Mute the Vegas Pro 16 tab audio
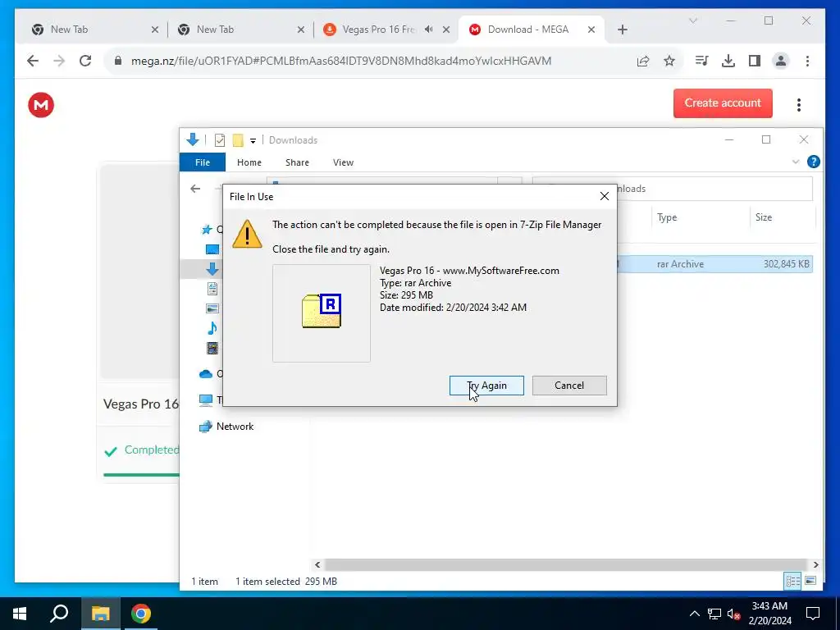840x630 pixels. (x=428, y=30)
